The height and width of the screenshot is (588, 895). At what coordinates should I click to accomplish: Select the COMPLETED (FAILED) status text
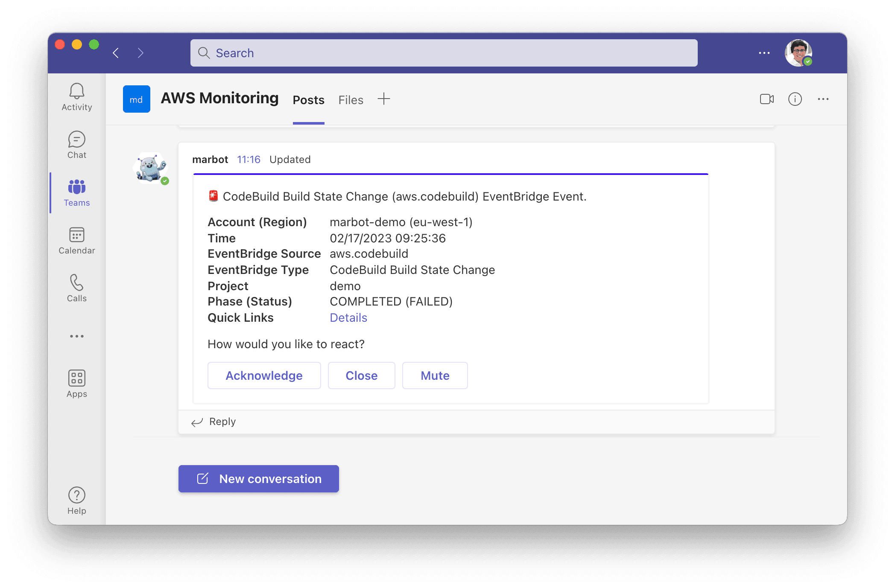click(391, 301)
